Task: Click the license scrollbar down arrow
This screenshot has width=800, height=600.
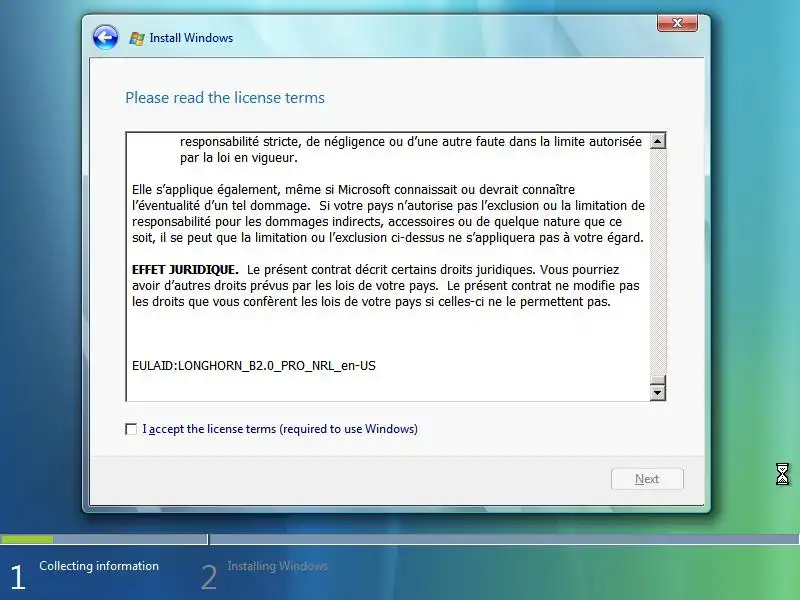Action: (x=658, y=392)
